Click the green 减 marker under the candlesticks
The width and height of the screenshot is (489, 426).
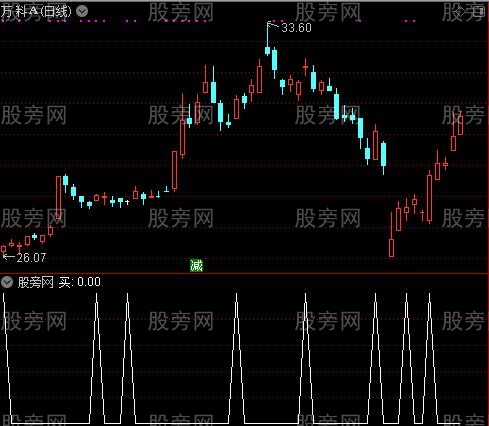pyautogui.click(x=196, y=266)
